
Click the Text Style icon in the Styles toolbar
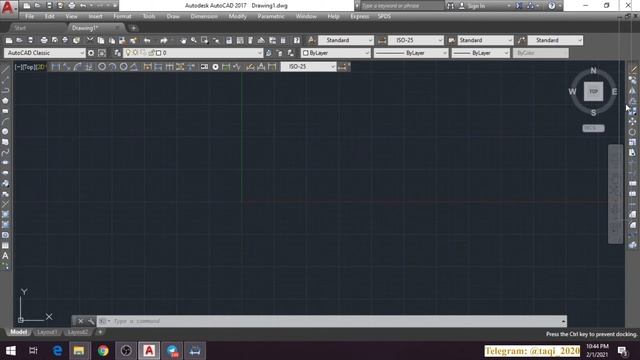311,40
